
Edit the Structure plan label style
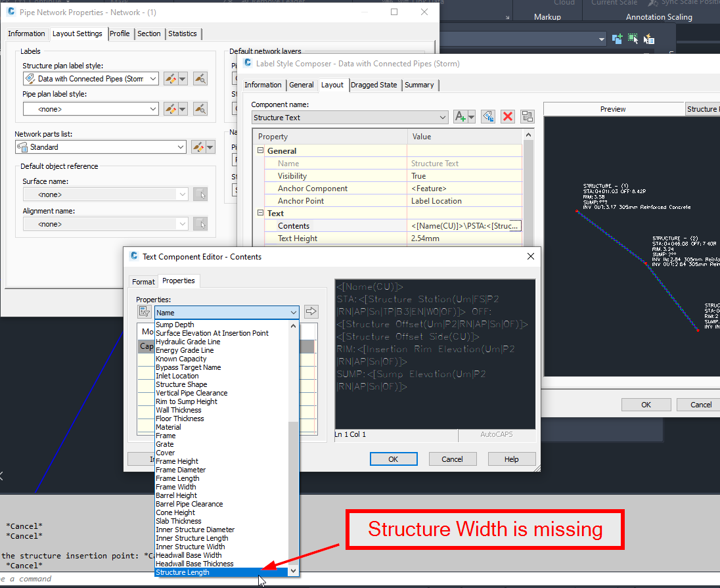169,78
